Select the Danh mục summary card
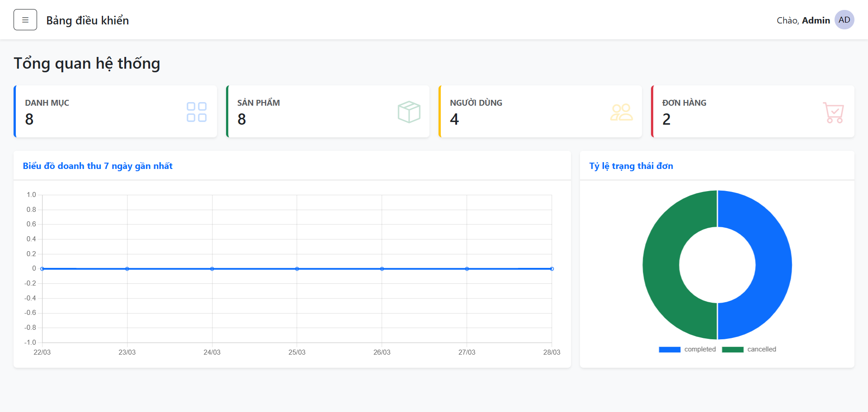Image resolution: width=868 pixels, height=412 pixels. pos(115,112)
